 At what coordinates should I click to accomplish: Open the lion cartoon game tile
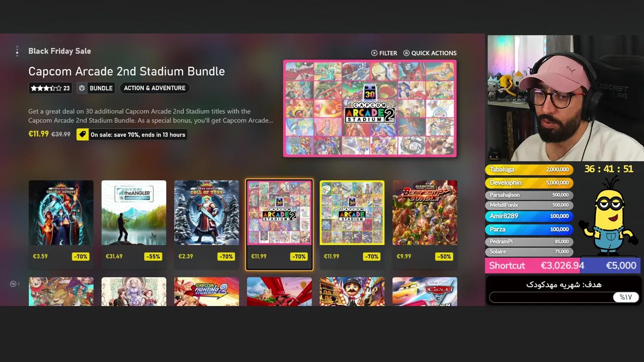point(61,292)
